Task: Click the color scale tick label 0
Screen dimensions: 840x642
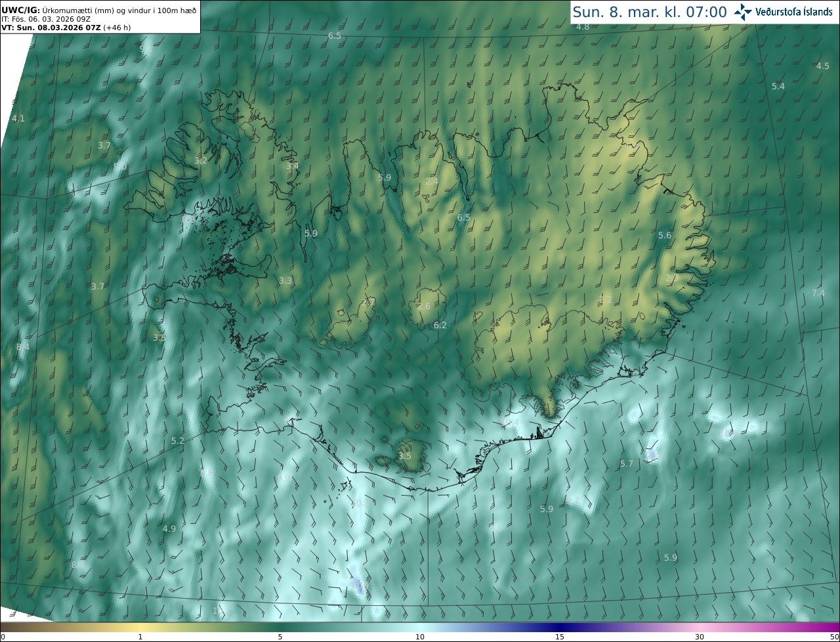Action: tap(3, 637)
